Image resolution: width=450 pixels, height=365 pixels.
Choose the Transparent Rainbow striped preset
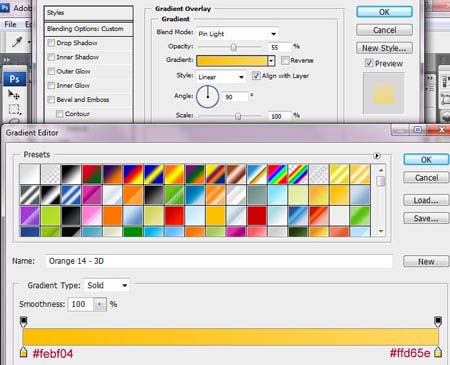point(298,174)
